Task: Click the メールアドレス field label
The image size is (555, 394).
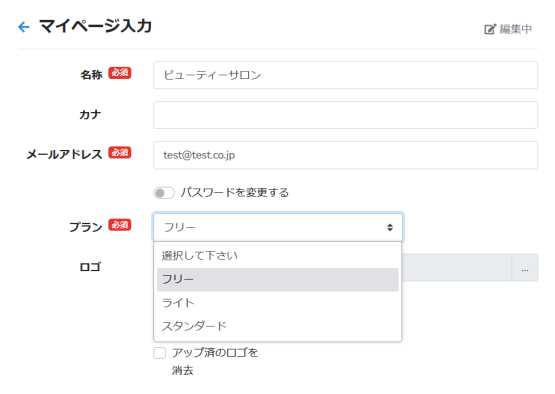Action: [64, 154]
